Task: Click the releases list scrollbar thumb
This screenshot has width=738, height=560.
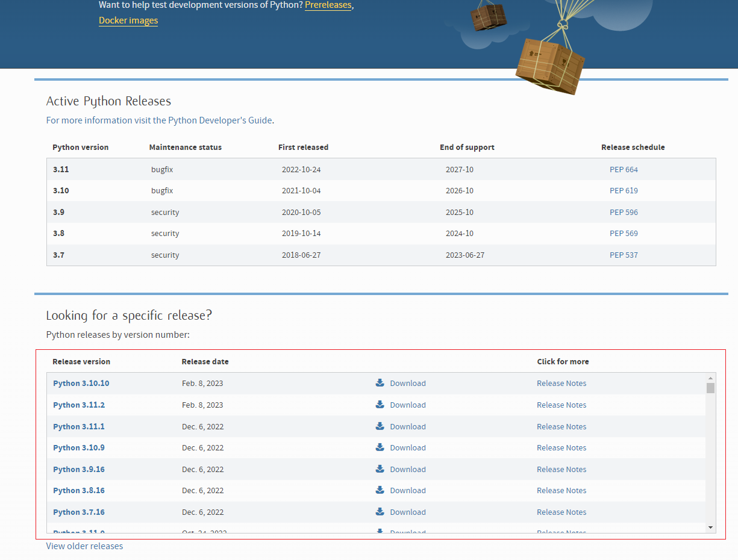Action: (x=711, y=388)
